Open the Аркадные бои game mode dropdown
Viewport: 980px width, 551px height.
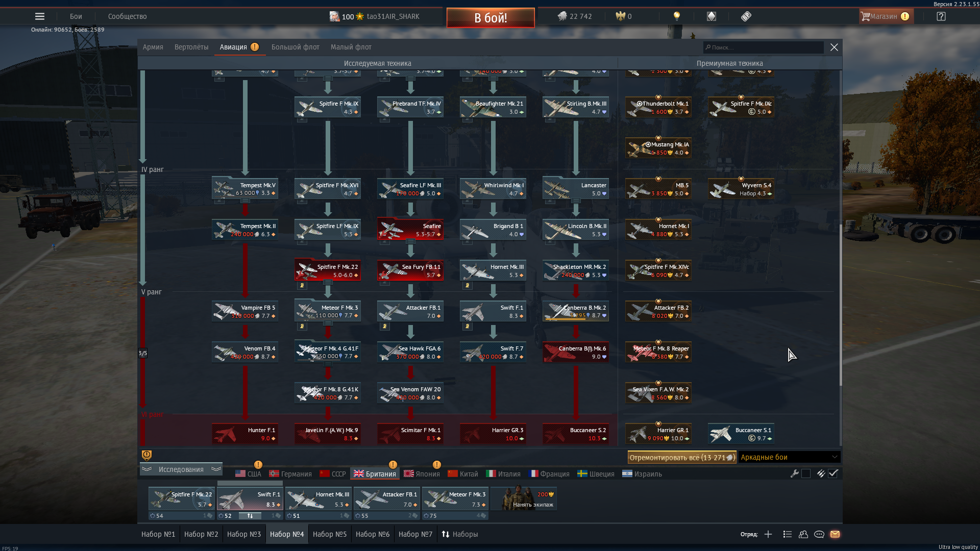click(x=789, y=457)
